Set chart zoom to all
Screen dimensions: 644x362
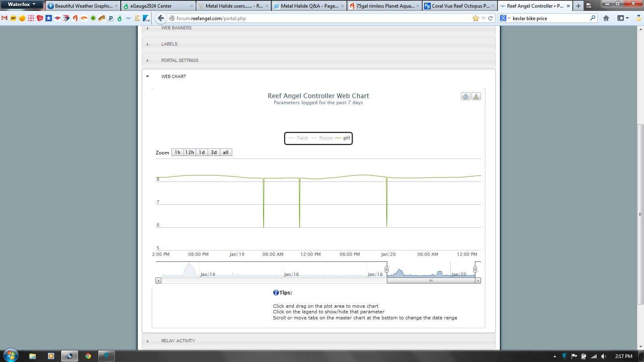tap(226, 152)
